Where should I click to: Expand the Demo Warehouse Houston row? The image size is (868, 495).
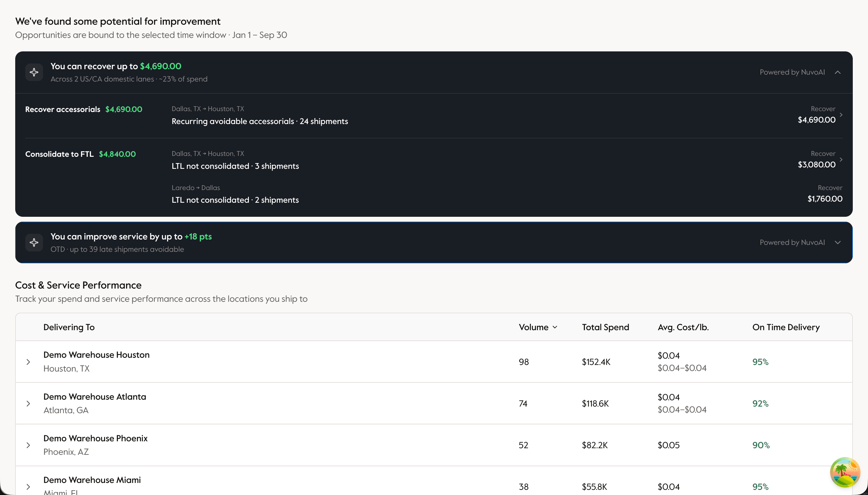28,362
